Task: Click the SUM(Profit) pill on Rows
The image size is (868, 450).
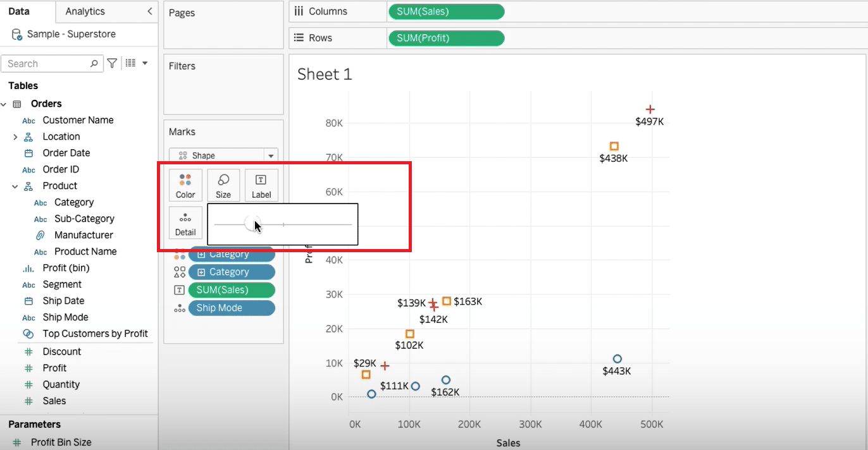Action: (446, 38)
